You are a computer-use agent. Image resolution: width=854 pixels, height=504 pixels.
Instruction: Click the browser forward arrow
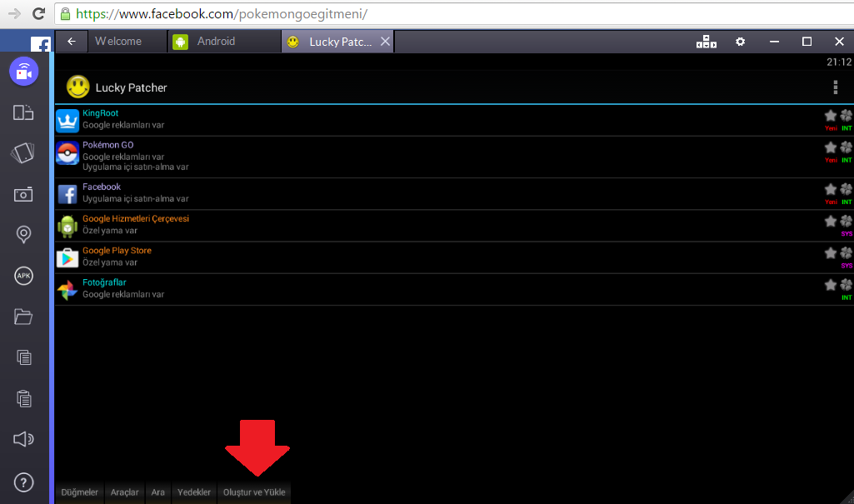click(x=15, y=13)
